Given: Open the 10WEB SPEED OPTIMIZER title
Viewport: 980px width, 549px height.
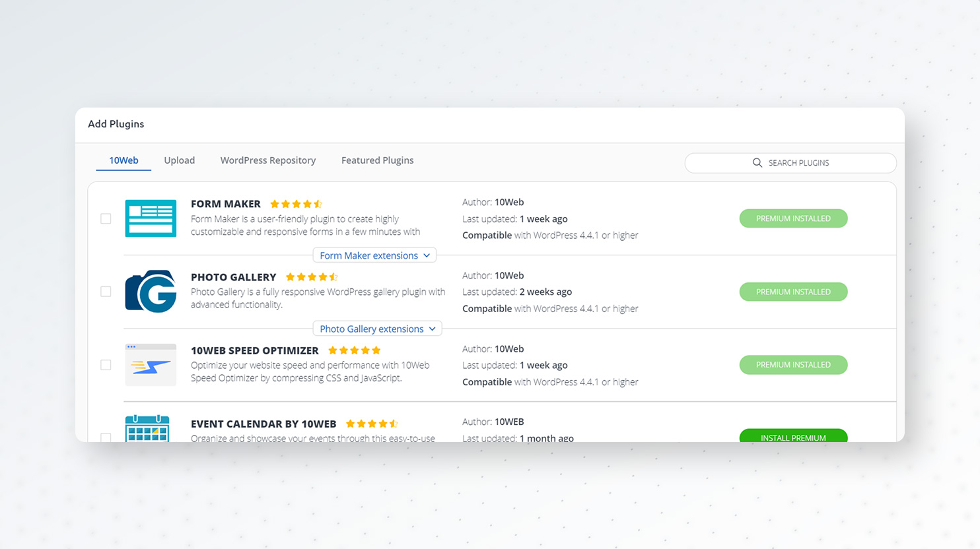Looking at the screenshot, I should tap(255, 350).
